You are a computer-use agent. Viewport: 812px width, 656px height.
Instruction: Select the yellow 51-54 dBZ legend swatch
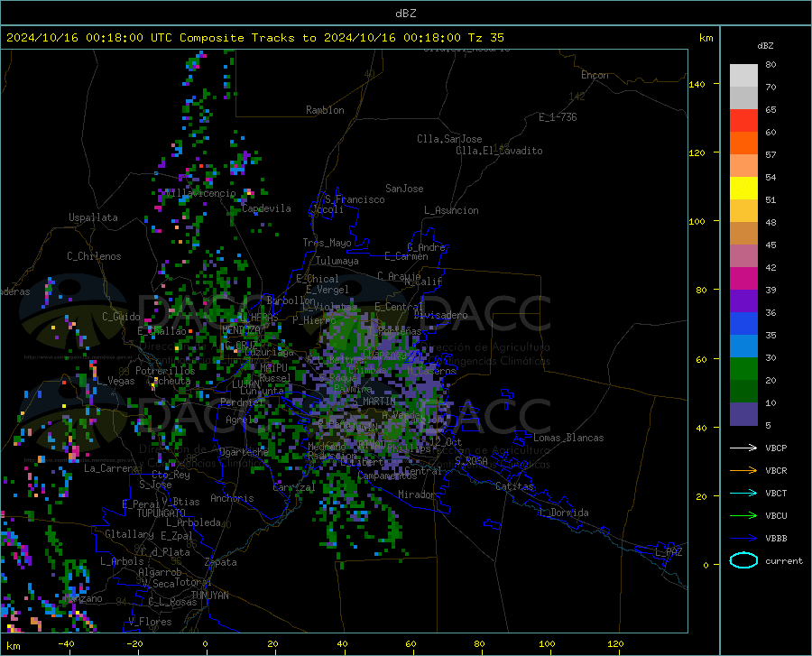(743, 189)
